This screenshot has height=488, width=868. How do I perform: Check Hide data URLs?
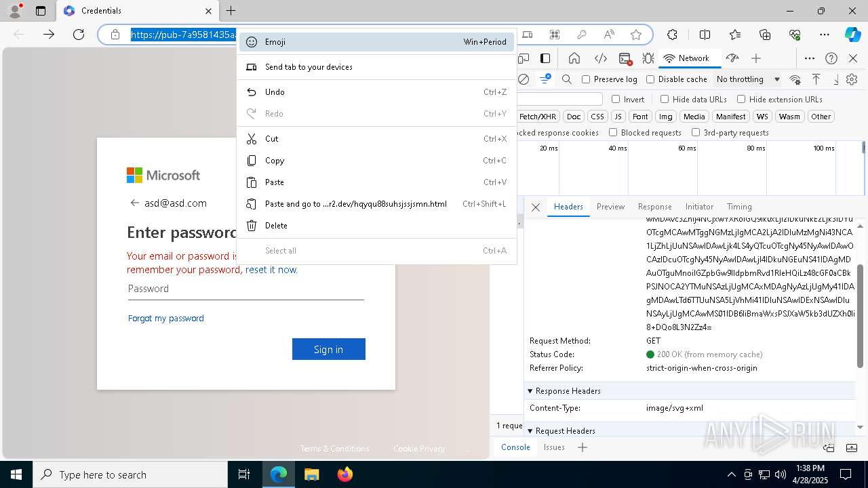tap(665, 99)
